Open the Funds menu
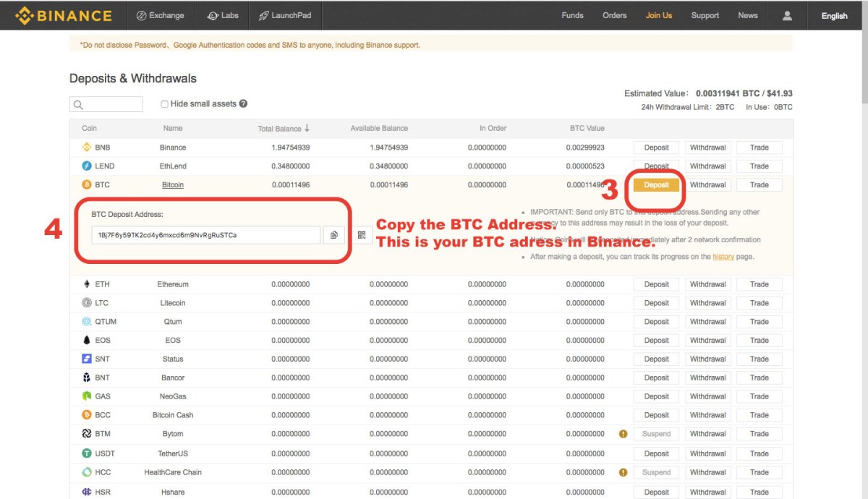This screenshot has width=868, height=499. (572, 15)
